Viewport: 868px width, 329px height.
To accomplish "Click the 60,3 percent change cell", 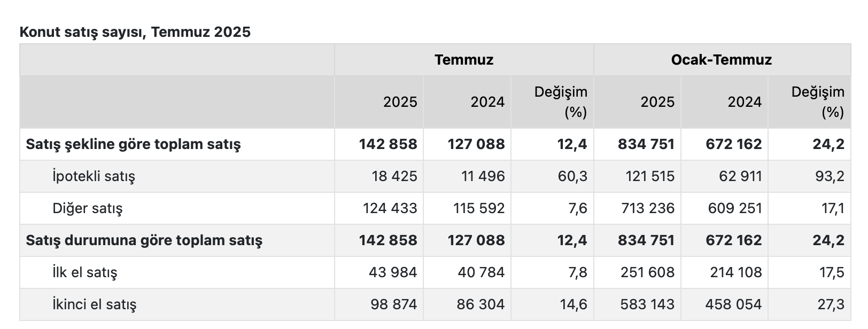I will point(572,176).
